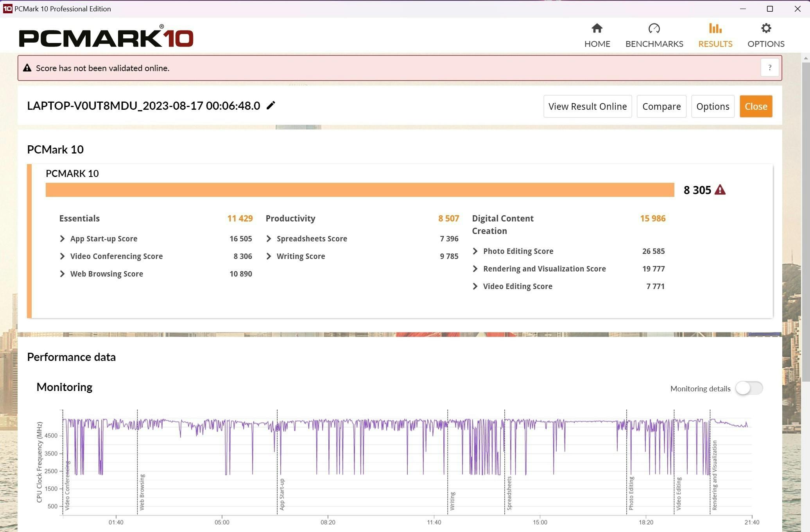Expand Web Browsing Score details
This screenshot has height=532, width=810.
(62, 274)
